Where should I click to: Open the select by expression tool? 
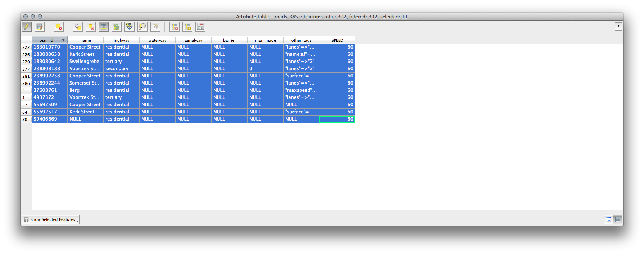pos(78,27)
